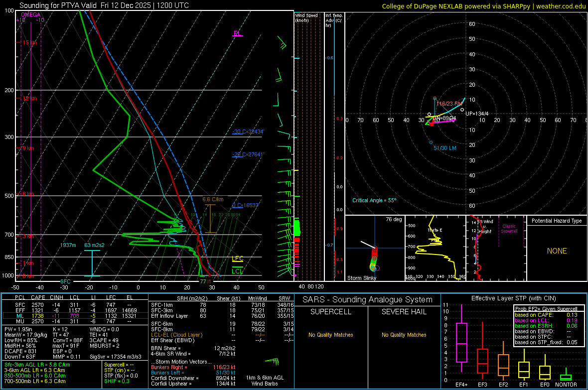The height and width of the screenshot is (390, 588).
Task: Click the Critical Angle = 55° text
Action: (374, 200)
